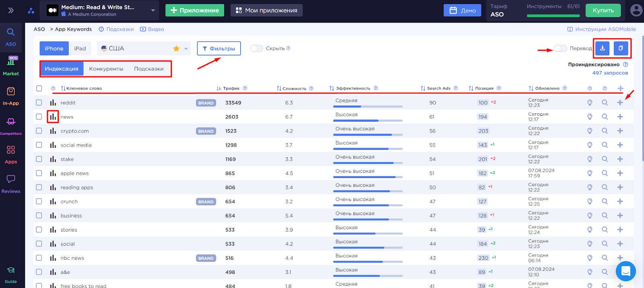Check the box for keyword news

[x=39, y=117]
